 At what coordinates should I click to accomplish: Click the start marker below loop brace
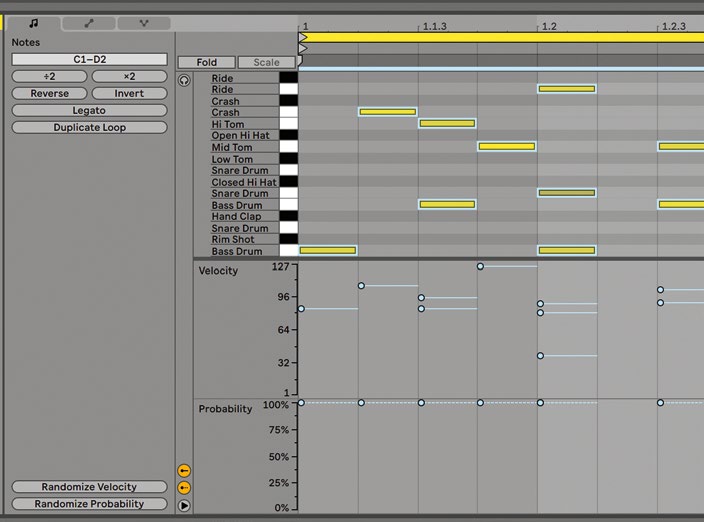point(303,48)
